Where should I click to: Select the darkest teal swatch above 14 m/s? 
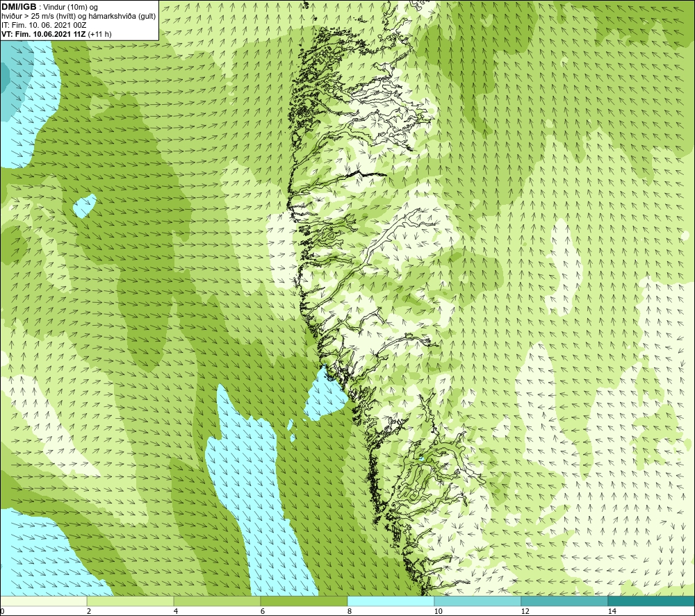click(652, 601)
